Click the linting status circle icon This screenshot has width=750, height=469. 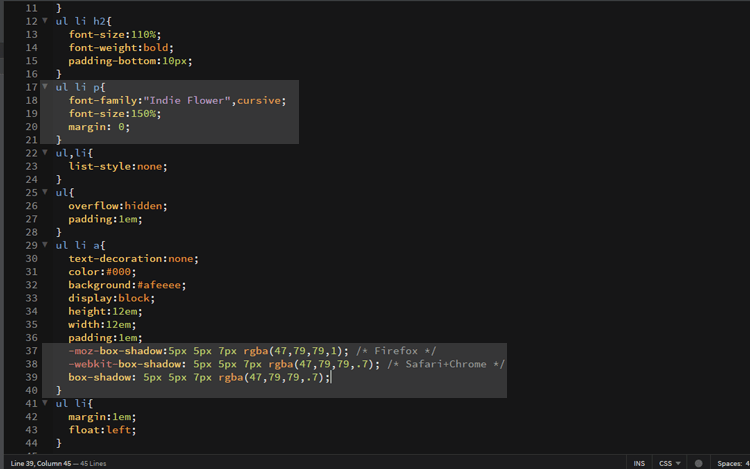tap(698, 463)
